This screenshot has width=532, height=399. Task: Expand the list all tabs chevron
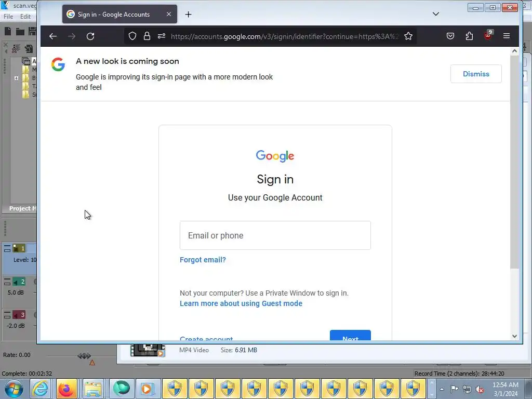point(436,14)
